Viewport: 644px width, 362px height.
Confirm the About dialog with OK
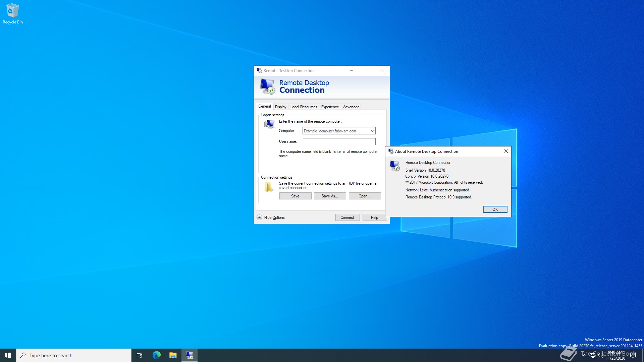(x=495, y=209)
